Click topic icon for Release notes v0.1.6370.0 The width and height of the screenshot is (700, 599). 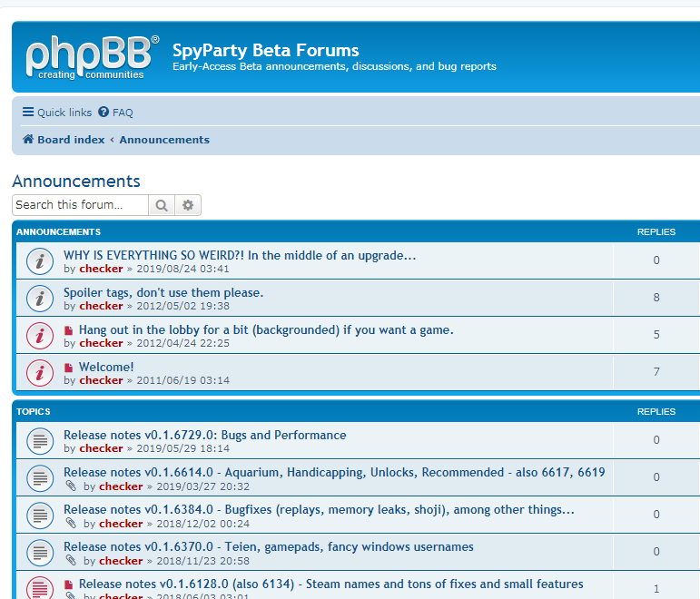[40, 553]
